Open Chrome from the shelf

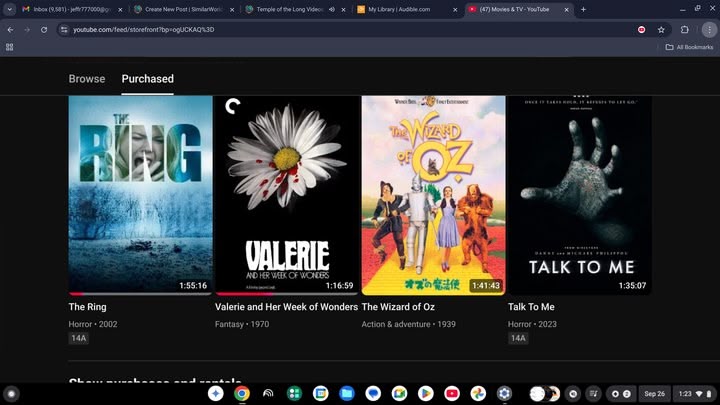(x=242, y=394)
